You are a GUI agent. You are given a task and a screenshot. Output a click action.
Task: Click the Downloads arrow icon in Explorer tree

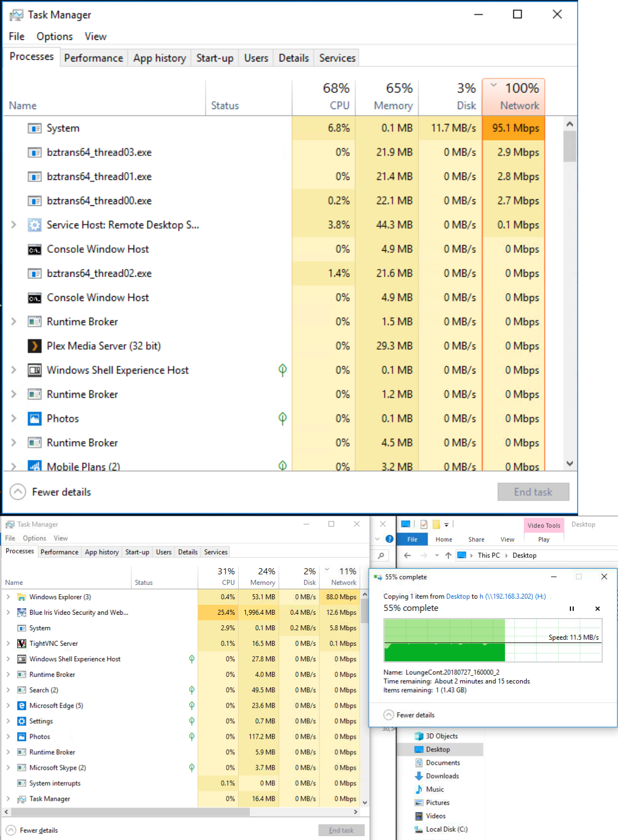tap(419, 776)
